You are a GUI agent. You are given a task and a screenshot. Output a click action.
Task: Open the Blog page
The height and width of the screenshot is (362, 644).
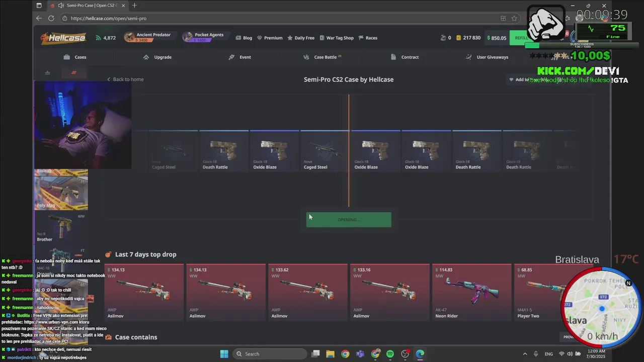(x=244, y=38)
